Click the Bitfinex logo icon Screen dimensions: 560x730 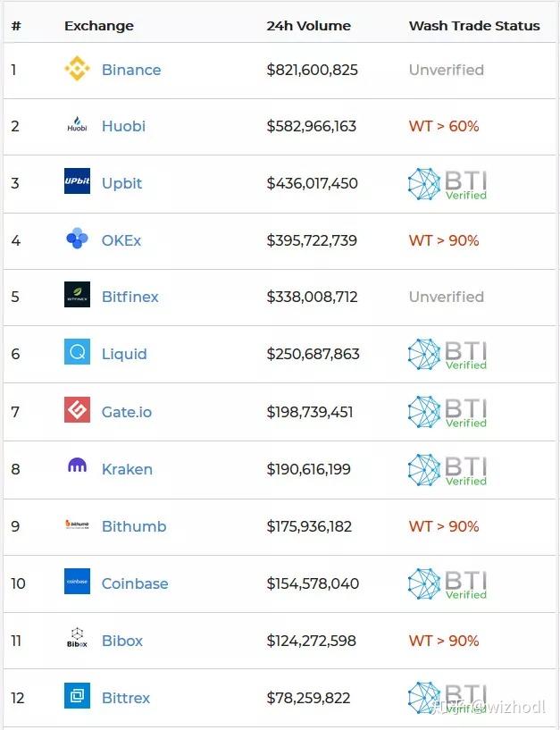click(78, 296)
